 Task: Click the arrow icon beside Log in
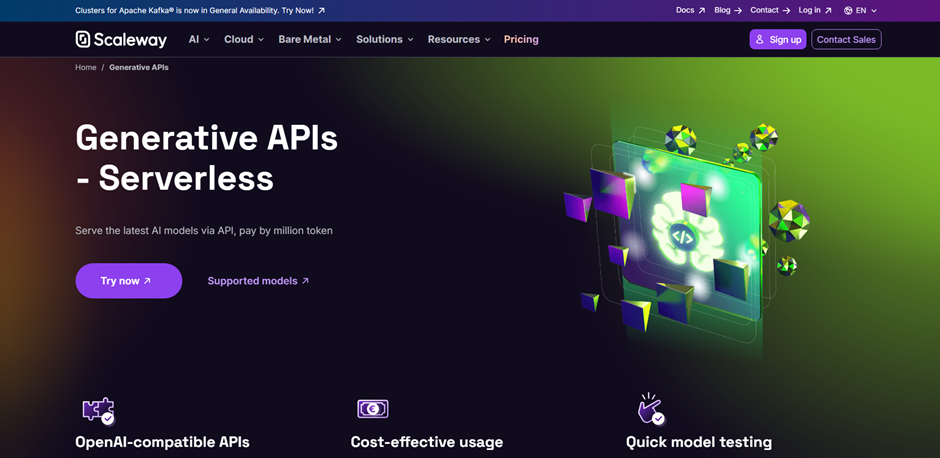pyautogui.click(x=828, y=10)
